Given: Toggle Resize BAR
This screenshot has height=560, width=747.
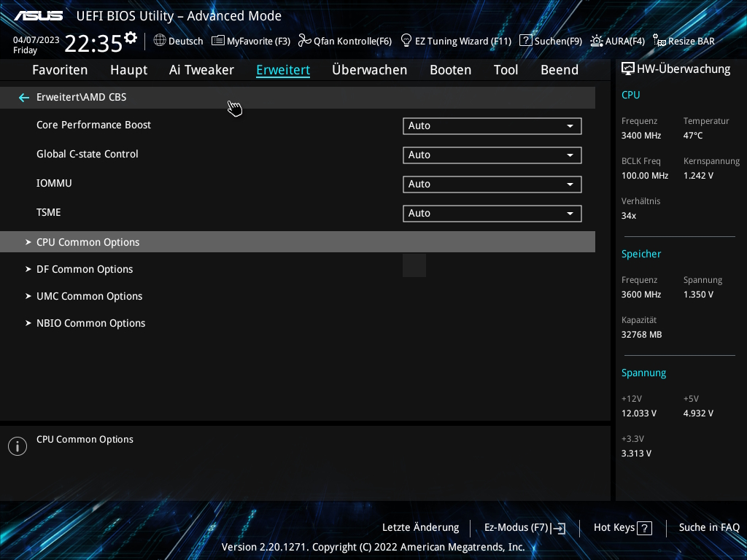Looking at the screenshot, I should click(x=684, y=41).
